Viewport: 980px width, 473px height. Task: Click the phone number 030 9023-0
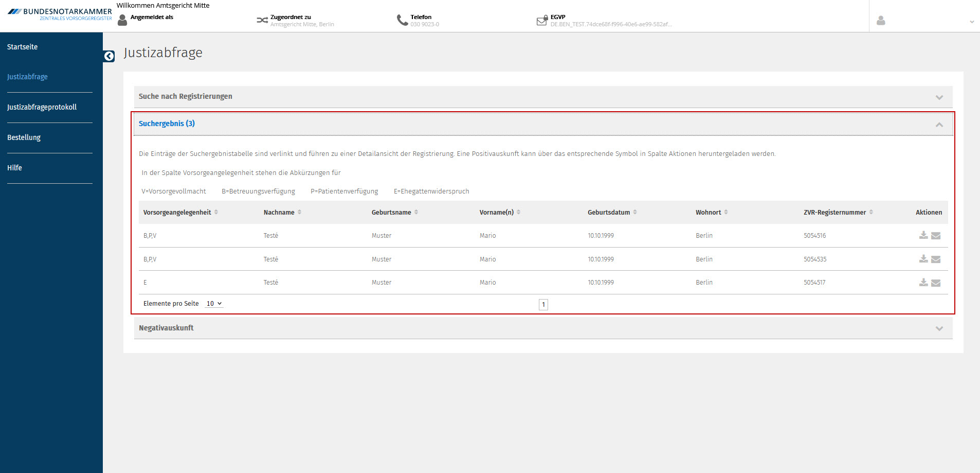click(425, 24)
